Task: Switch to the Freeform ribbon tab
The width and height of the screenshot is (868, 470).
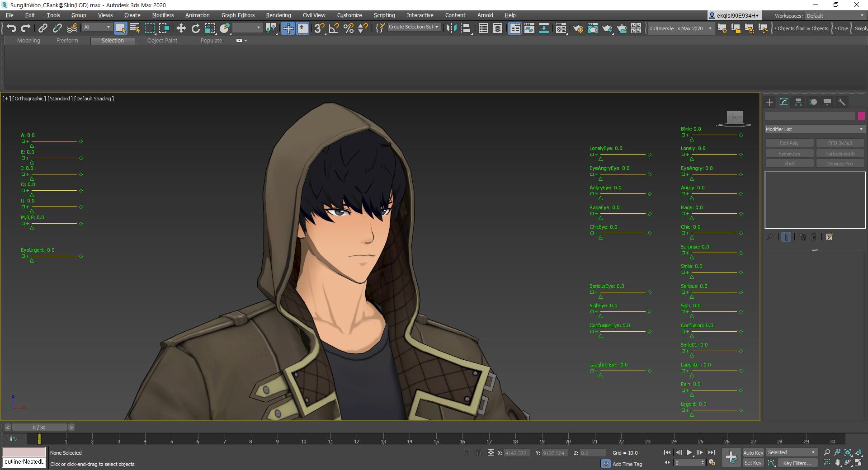Action: tap(67, 41)
